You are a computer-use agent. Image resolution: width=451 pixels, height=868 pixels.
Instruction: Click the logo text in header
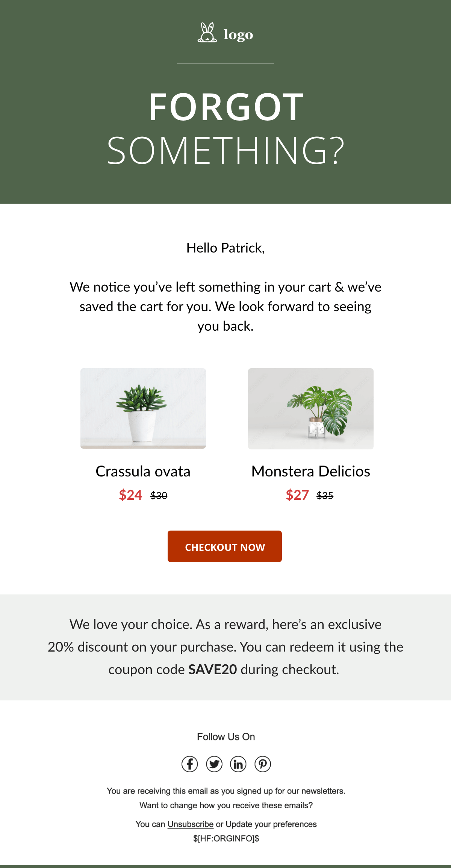coord(238,35)
